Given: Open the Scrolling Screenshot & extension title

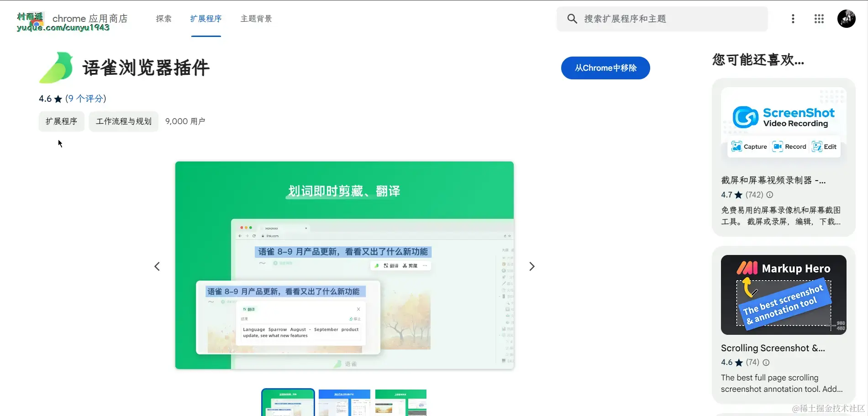Looking at the screenshot, I should [773, 348].
